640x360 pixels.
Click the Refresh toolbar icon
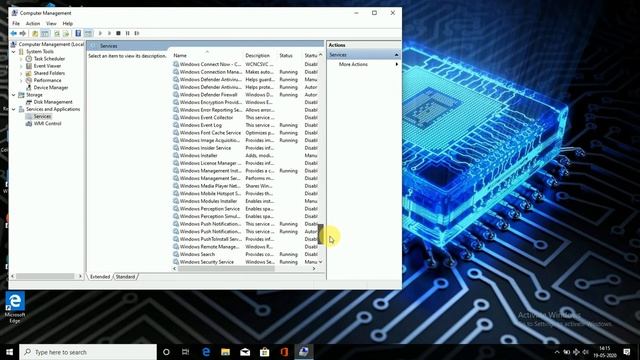click(57, 33)
